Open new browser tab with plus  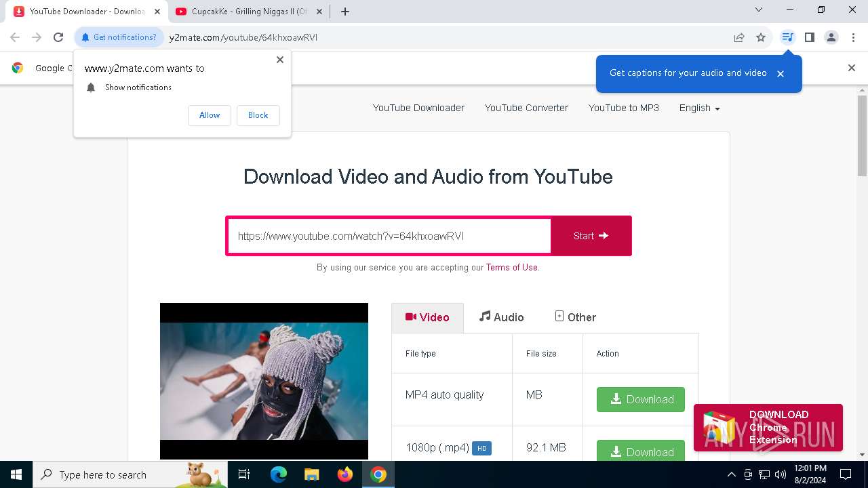pos(345,12)
